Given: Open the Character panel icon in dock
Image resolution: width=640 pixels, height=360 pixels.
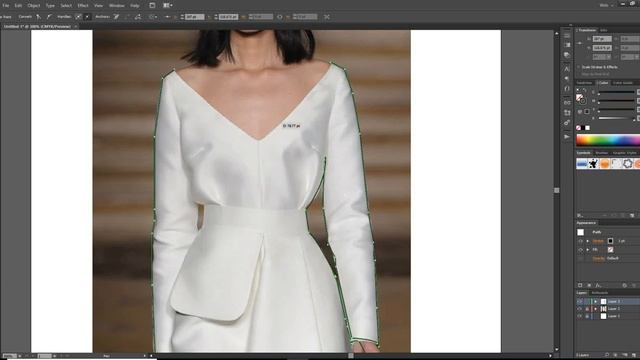Looking at the screenshot, I should tap(567, 69).
